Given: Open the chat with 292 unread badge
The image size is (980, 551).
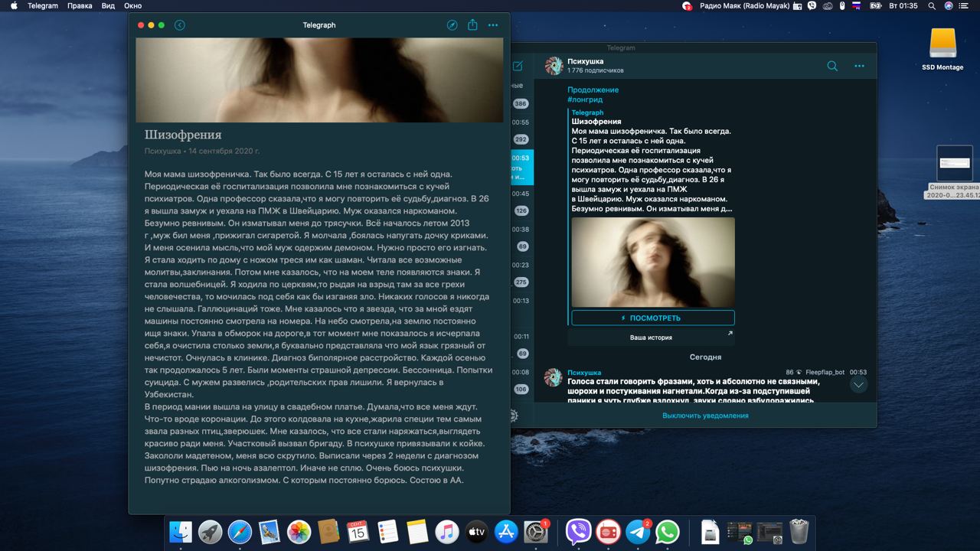Looking at the screenshot, I should coord(521,139).
